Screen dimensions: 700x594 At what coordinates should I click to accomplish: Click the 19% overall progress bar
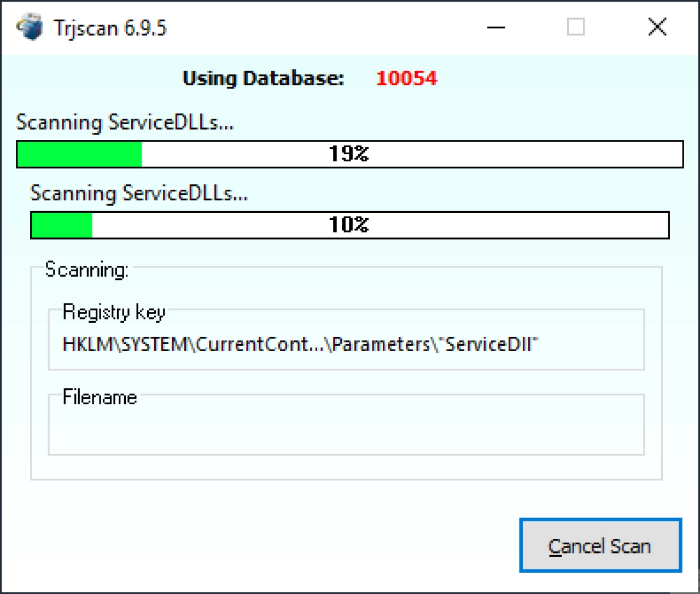[350, 154]
